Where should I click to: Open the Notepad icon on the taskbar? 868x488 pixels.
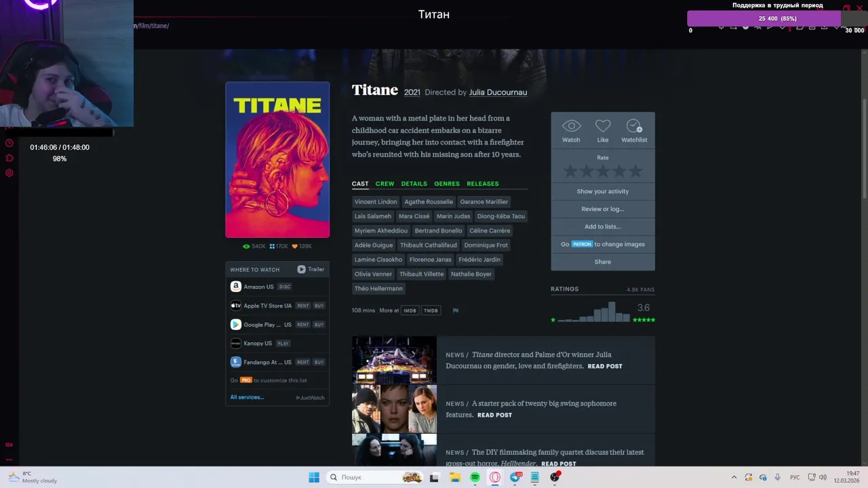pyautogui.click(x=535, y=477)
